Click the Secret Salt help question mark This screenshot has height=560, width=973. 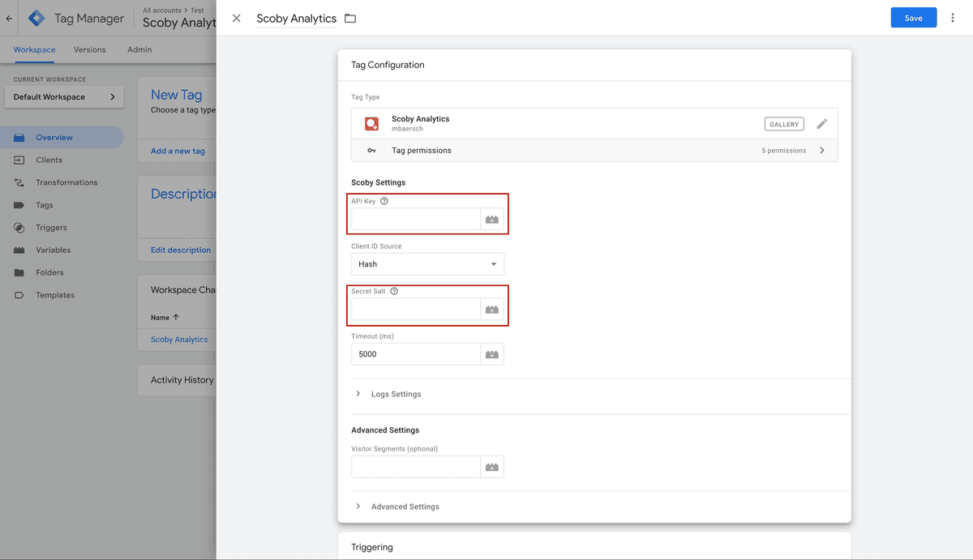(x=394, y=291)
